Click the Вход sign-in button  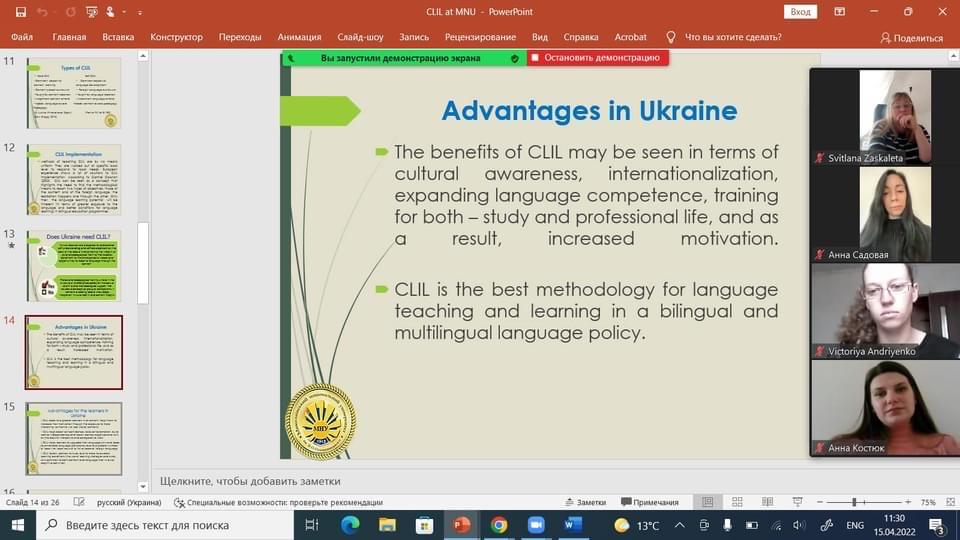coord(801,11)
